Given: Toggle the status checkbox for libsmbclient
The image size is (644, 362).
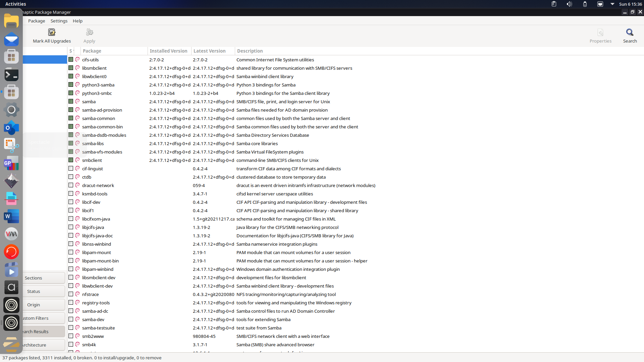Looking at the screenshot, I should (x=71, y=68).
